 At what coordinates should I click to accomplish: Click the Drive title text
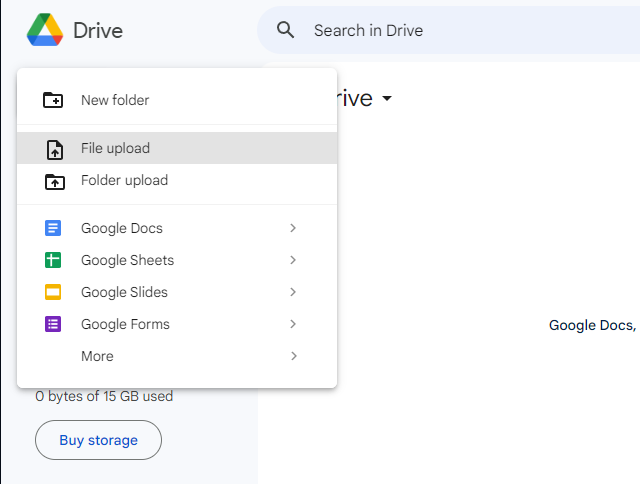tap(98, 31)
